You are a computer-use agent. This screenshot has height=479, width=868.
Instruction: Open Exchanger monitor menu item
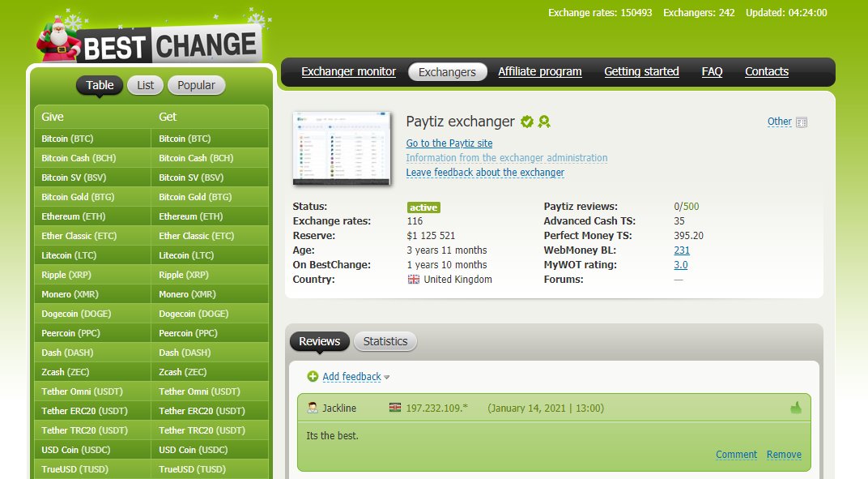tap(349, 71)
